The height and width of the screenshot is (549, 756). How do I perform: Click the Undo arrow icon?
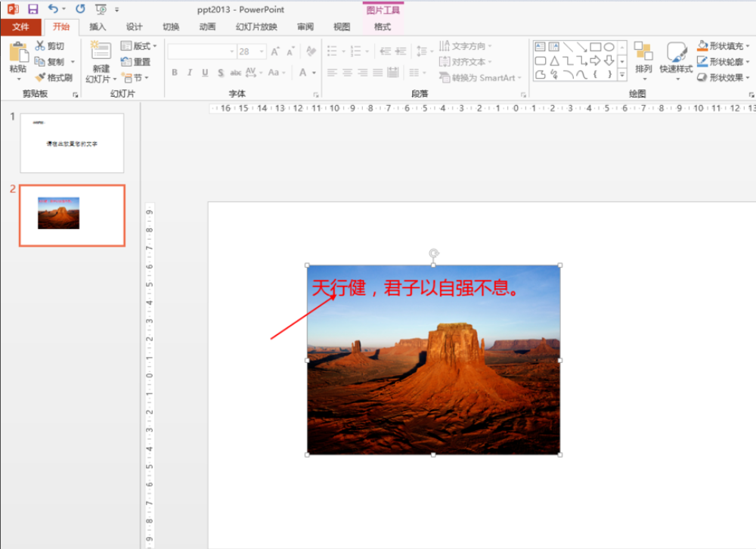pyautogui.click(x=53, y=8)
